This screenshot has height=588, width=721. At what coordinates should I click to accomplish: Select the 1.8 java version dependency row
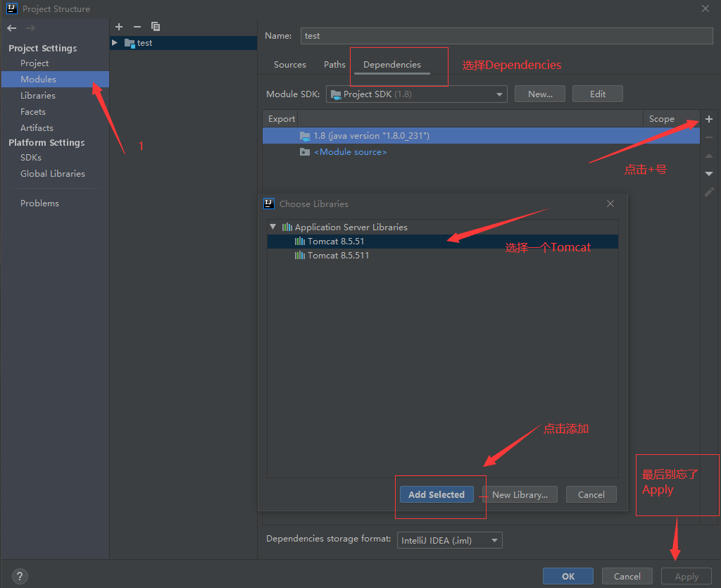point(481,136)
